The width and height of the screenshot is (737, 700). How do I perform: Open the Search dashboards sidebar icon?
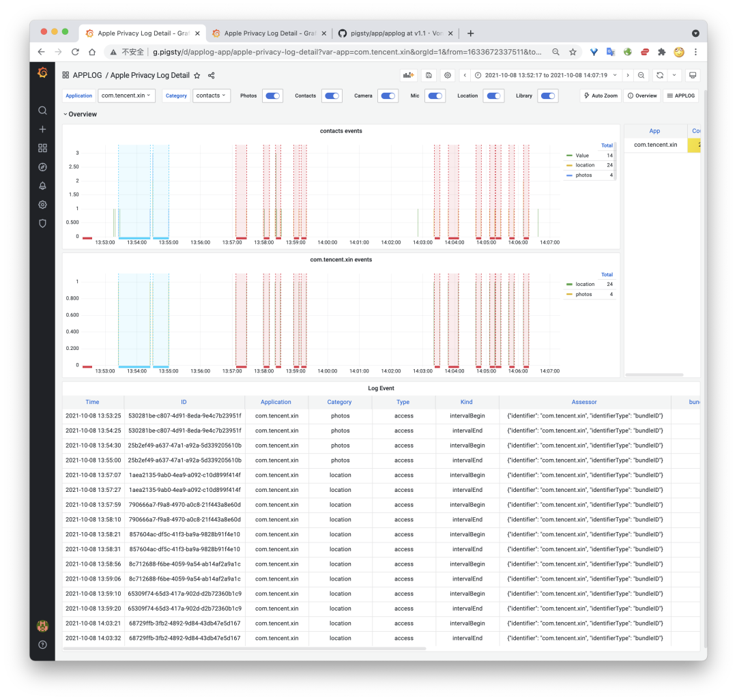tap(42, 111)
